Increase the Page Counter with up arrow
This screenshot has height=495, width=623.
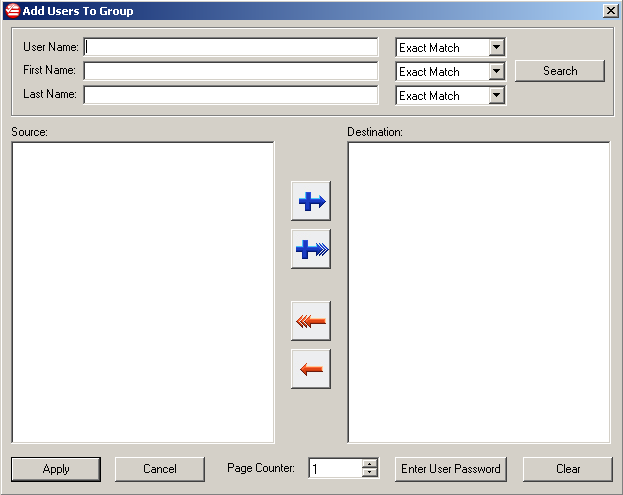pos(370,464)
